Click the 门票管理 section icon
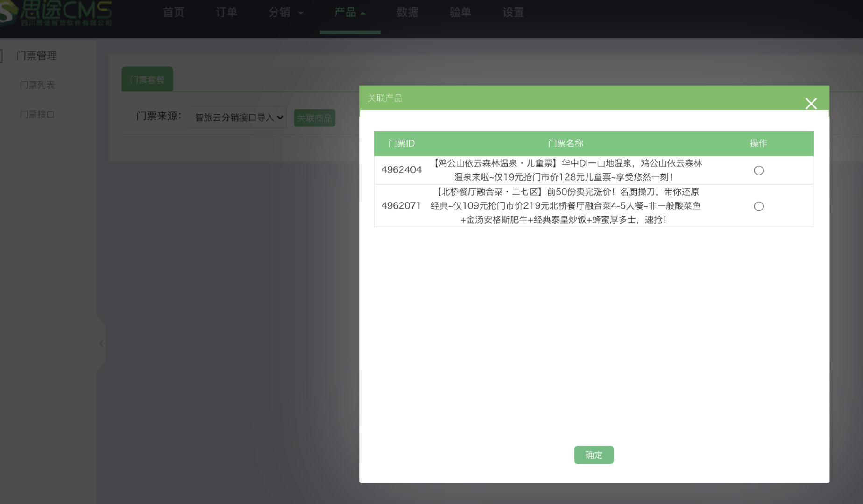 click(1, 56)
